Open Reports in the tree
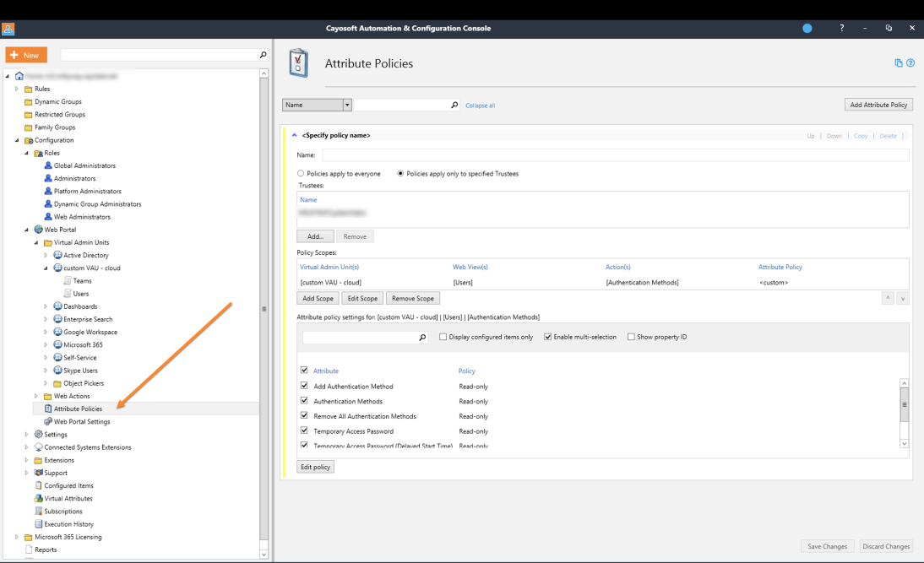The width and height of the screenshot is (924, 563). pyautogui.click(x=46, y=549)
